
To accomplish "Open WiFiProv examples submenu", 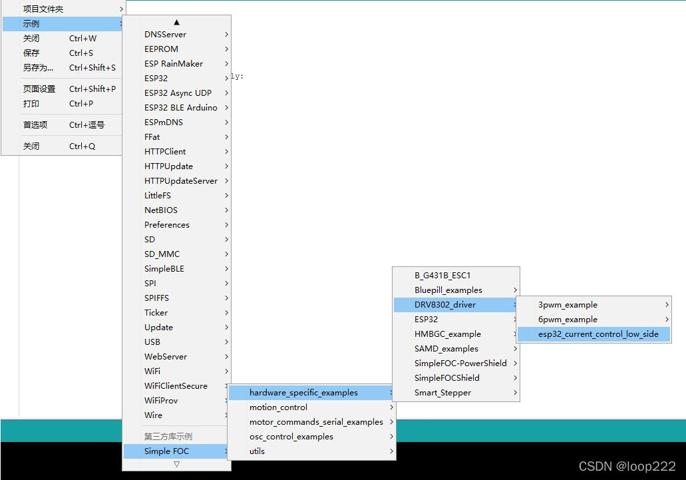I will [177, 401].
